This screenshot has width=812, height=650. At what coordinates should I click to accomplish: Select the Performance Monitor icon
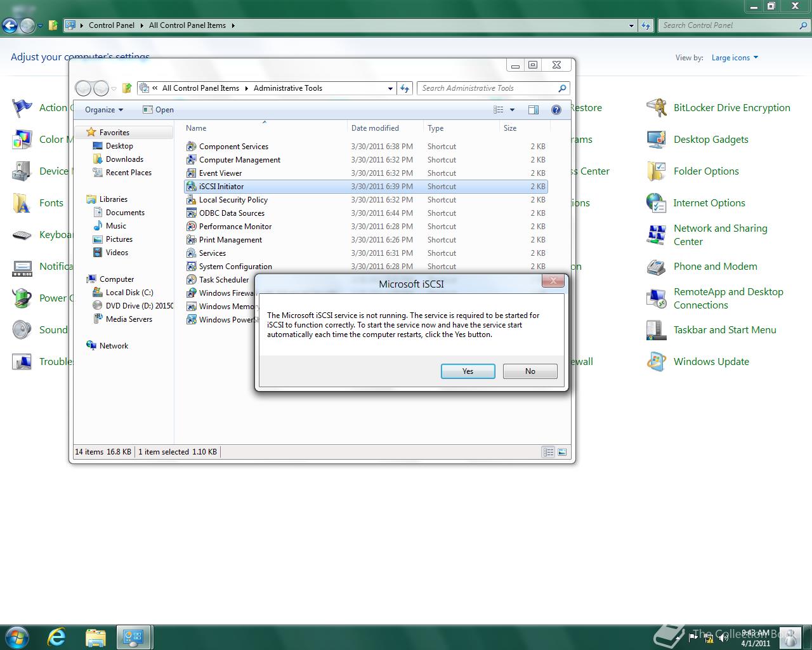tap(192, 227)
